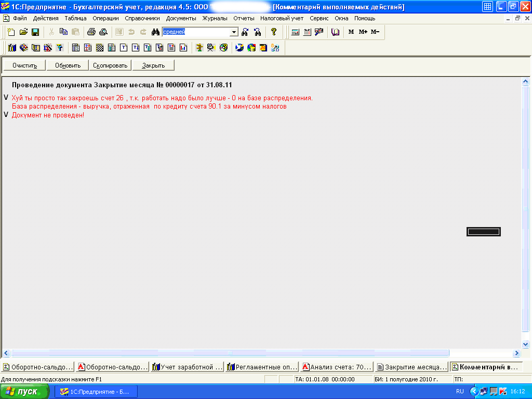The image size is (532, 399).
Task: Click the colorful CD disc icon
Action: (223, 47)
